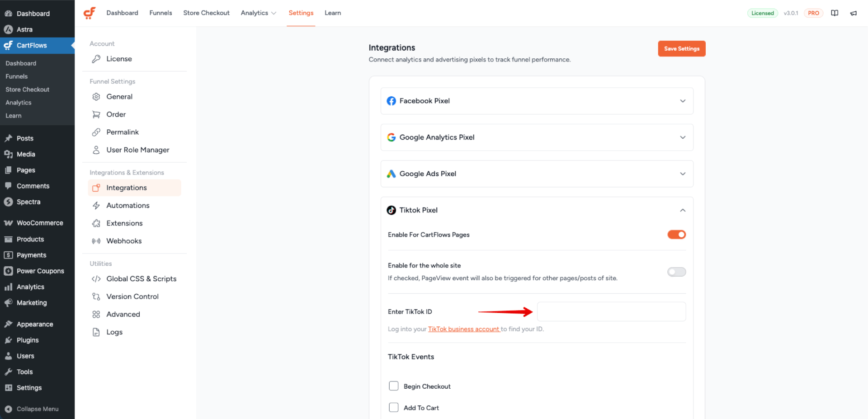This screenshot has height=419, width=868.
Task: Click the Global CSS code brackets icon
Action: 96,279
